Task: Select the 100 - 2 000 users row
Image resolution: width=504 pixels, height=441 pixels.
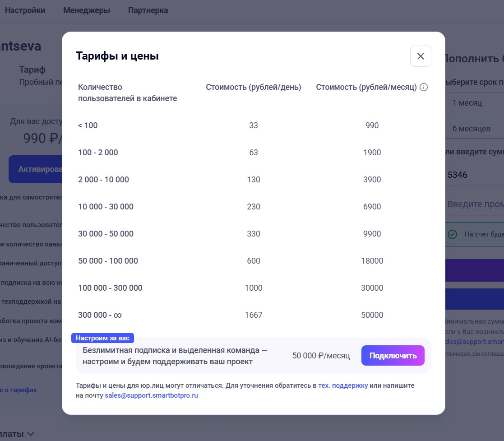Action: [x=253, y=153]
